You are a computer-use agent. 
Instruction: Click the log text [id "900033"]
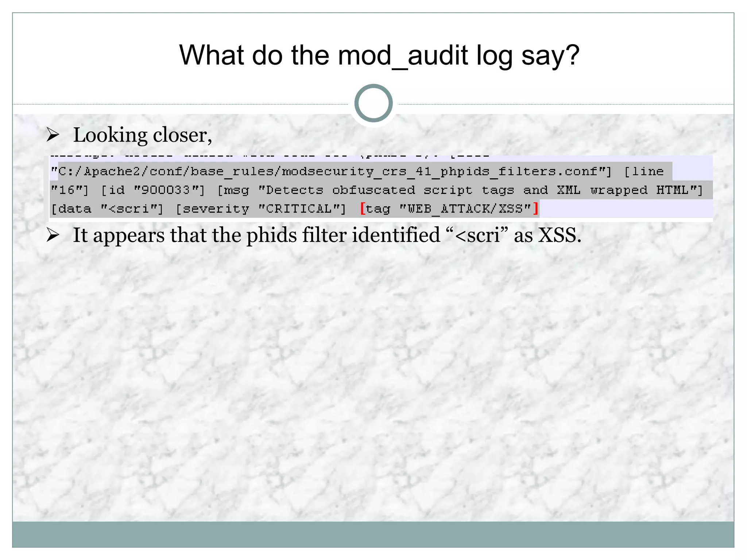click(x=153, y=190)
